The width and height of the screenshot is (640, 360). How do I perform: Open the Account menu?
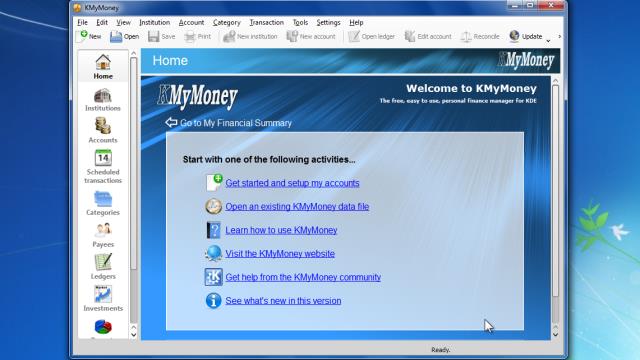191,22
